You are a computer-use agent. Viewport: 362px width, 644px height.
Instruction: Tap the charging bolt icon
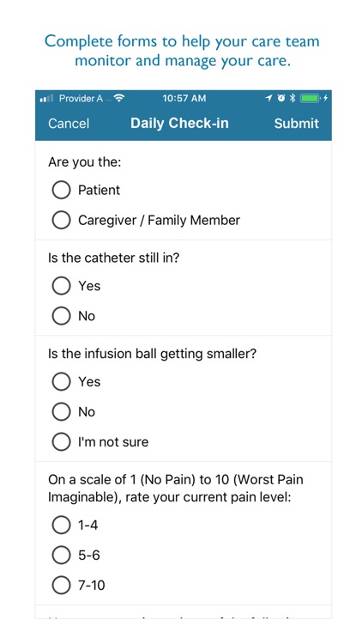(325, 98)
